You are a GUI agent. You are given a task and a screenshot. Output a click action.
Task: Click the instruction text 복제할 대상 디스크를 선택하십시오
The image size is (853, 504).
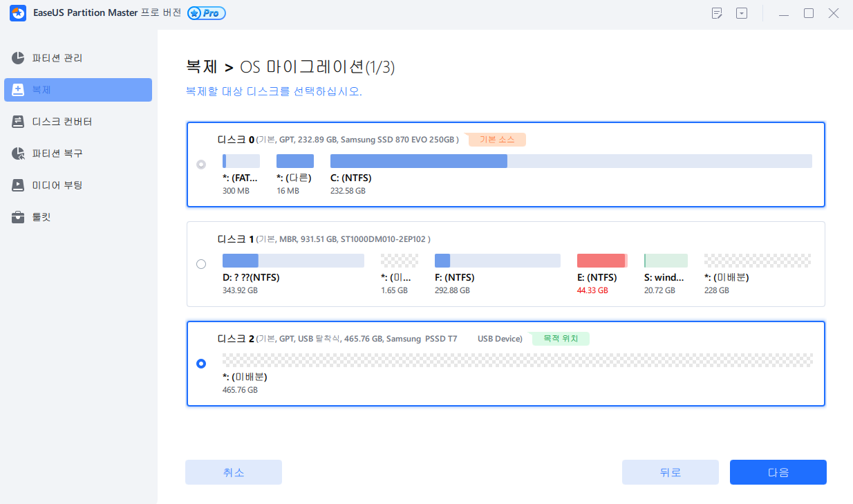point(274,91)
